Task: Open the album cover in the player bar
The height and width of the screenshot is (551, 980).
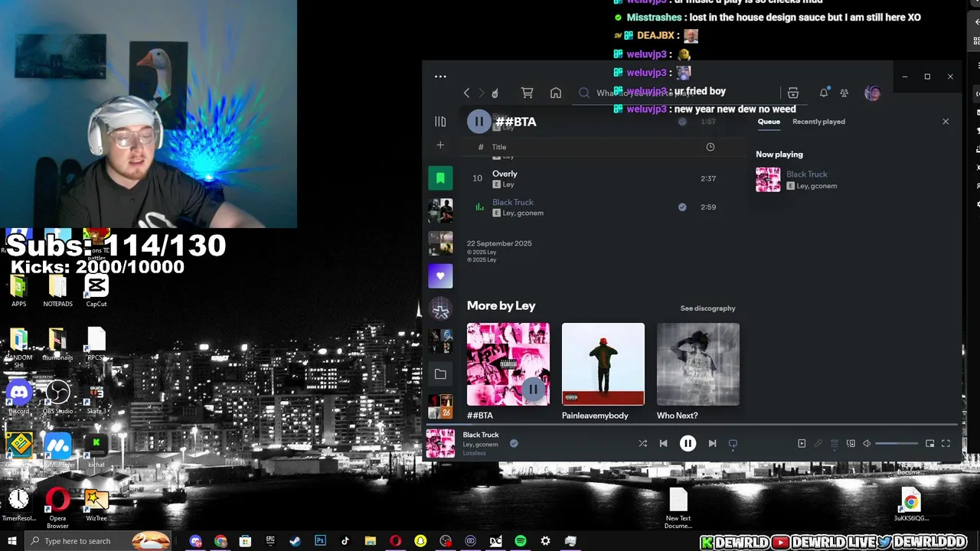Action: click(x=440, y=443)
